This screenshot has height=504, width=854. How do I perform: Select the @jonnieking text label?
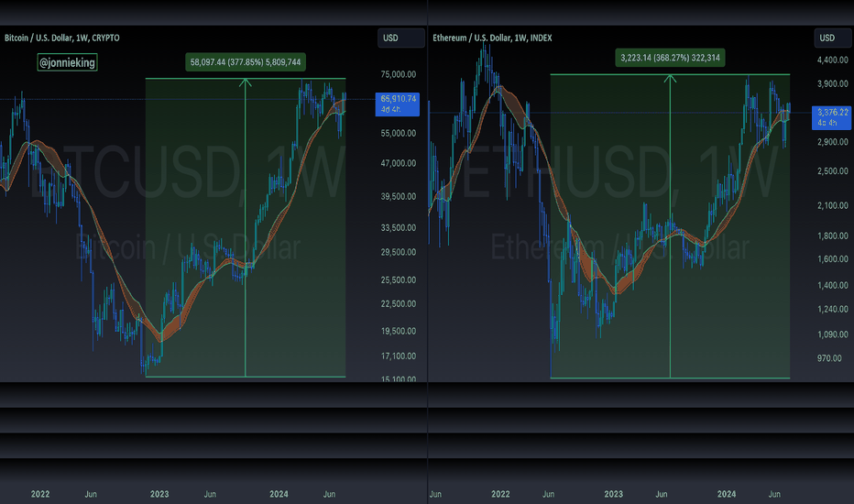(x=68, y=62)
